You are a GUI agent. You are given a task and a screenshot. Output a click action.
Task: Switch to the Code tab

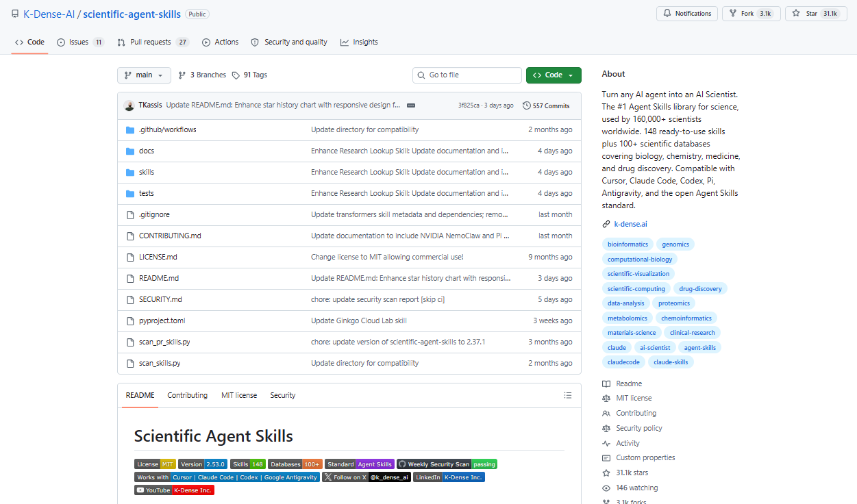[x=29, y=42]
